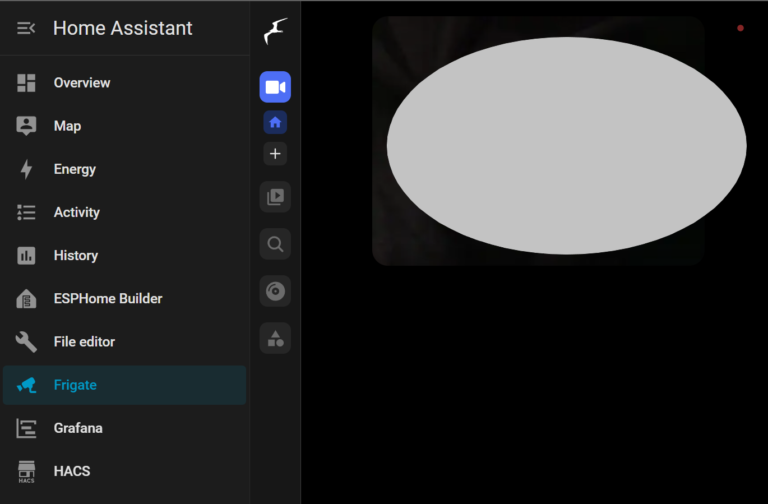Screen dimensions: 768x504
Task: Open Frigate review recordings page
Action: pos(275,197)
